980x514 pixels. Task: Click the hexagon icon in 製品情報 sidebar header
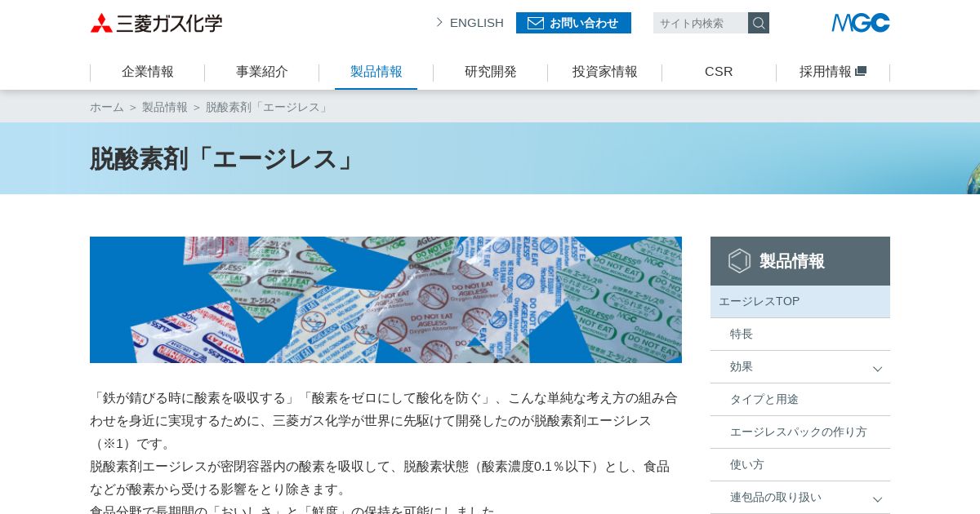coord(739,261)
